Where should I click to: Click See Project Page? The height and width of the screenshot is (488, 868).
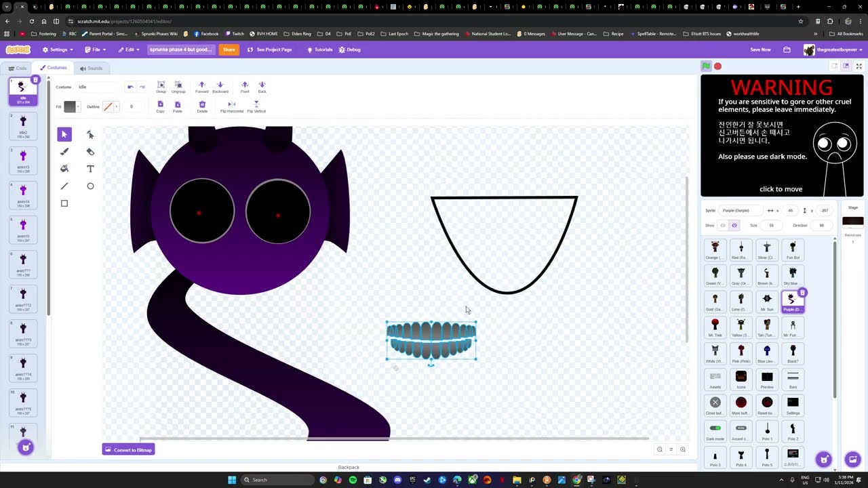[x=270, y=49]
